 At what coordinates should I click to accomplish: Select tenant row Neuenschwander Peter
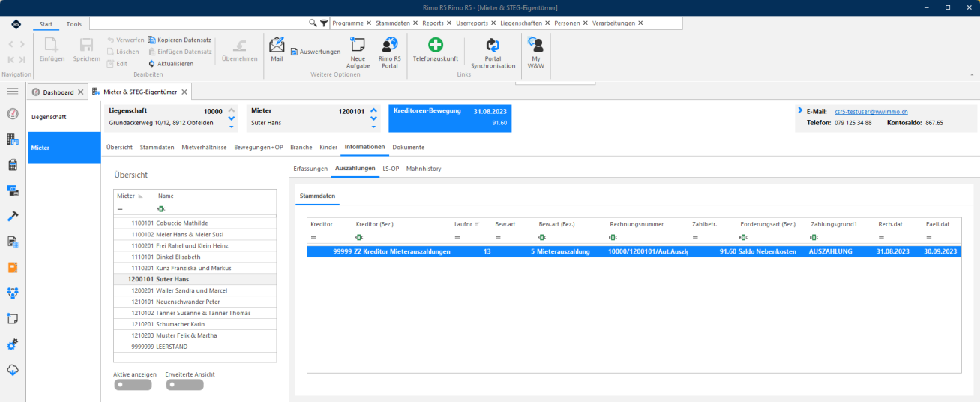point(195,301)
